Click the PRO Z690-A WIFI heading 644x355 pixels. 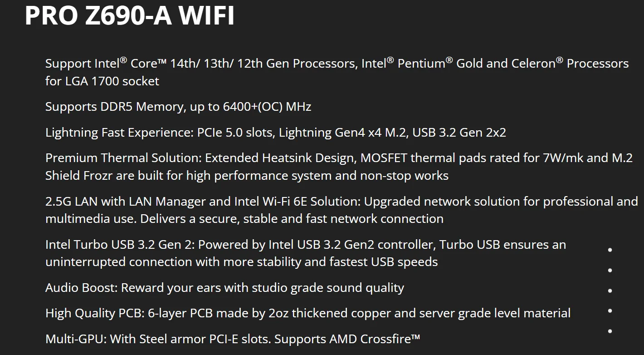tap(129, 15)
